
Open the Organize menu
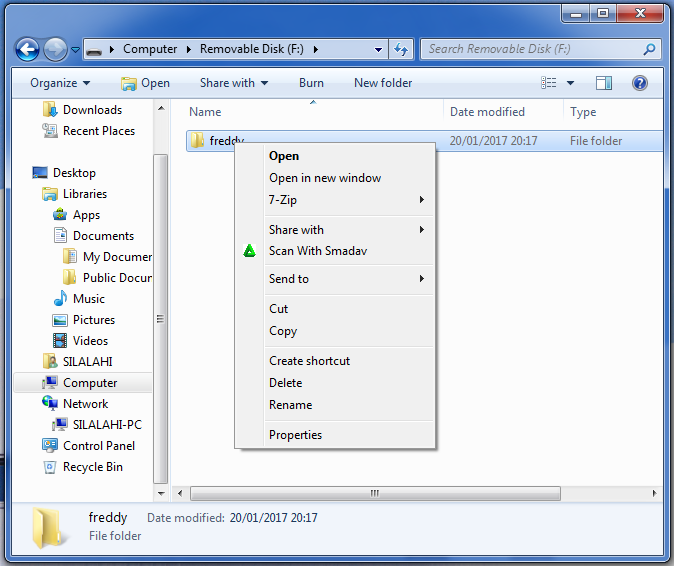click(60, 83)
